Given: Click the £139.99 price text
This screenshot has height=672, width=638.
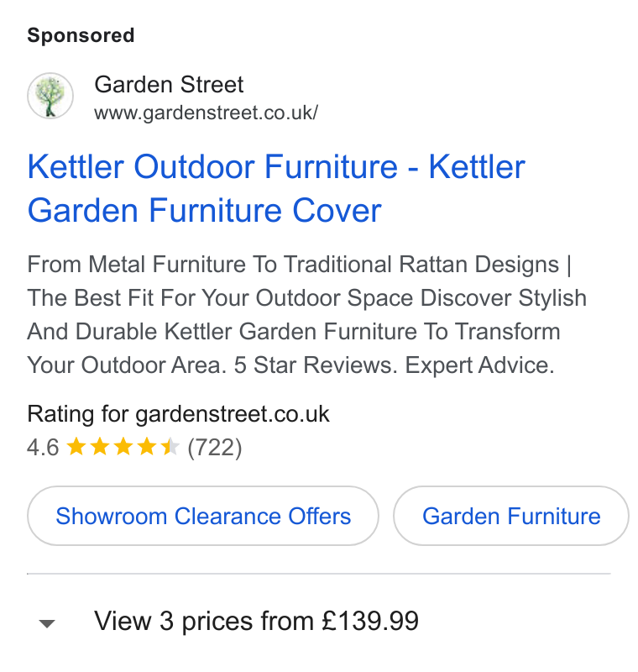Looking at the screenshot, I should (x=370, y=621).
